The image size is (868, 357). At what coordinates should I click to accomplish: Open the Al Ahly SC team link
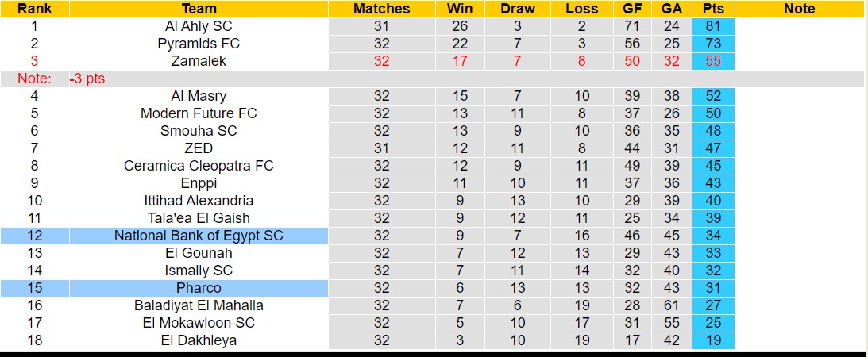tap(199, 26)
